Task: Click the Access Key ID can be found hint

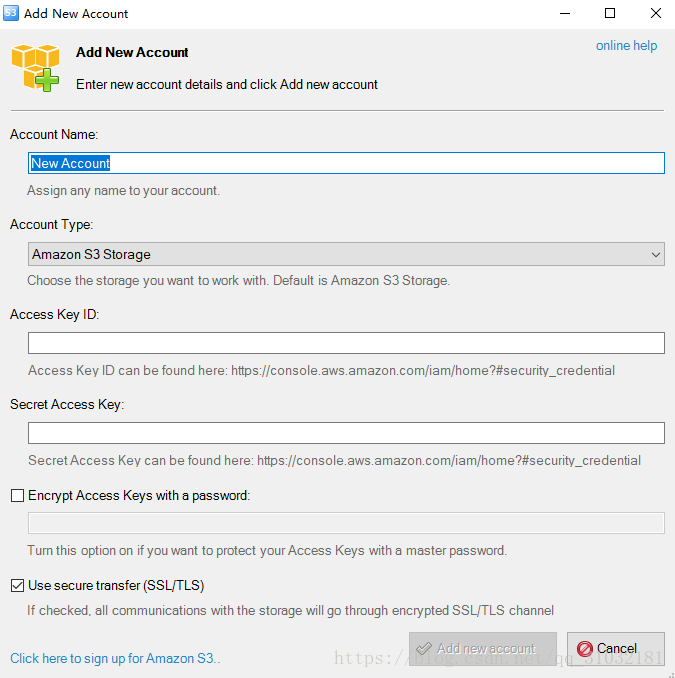Action: click(x=321, y=371)
